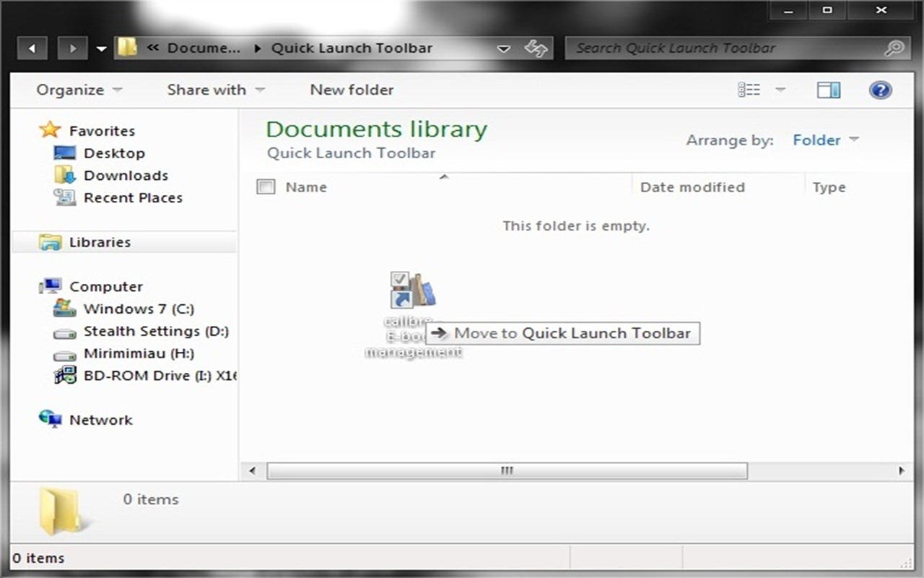This screenshot has height=578, width=924.
Task: Click the Downloads folder icon
Action: pos(64,175)
